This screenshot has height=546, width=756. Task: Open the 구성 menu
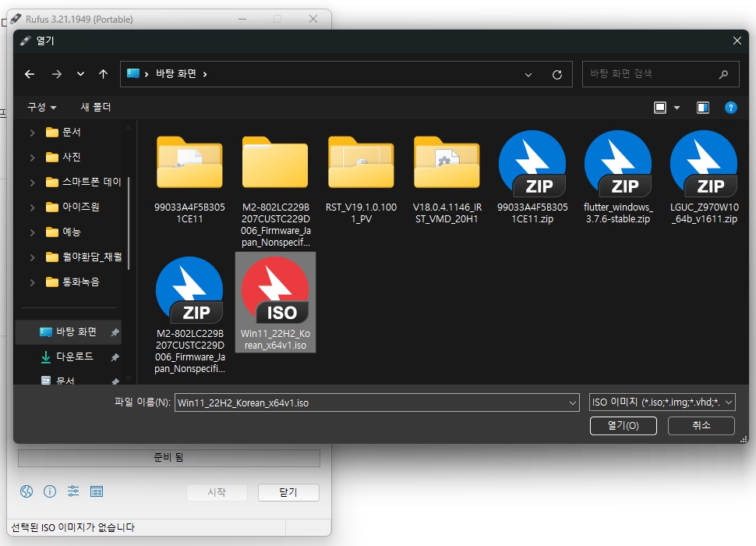click(x=42, y=107)
